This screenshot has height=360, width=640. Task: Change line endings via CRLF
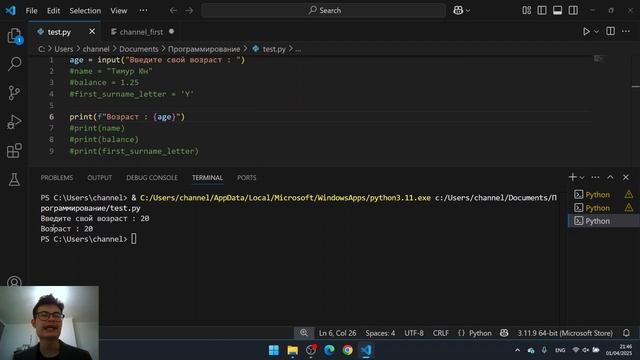(440, 333)
